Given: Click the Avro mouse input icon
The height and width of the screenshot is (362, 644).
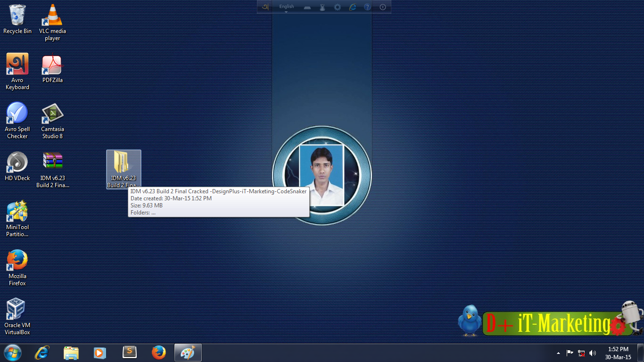Looking at the screenshot, I should pos(322,7).
